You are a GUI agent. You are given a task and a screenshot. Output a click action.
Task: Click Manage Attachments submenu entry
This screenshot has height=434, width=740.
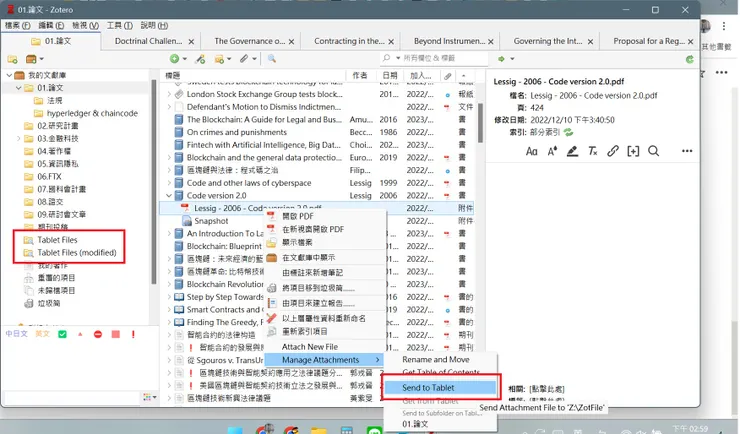coord(324,359)
